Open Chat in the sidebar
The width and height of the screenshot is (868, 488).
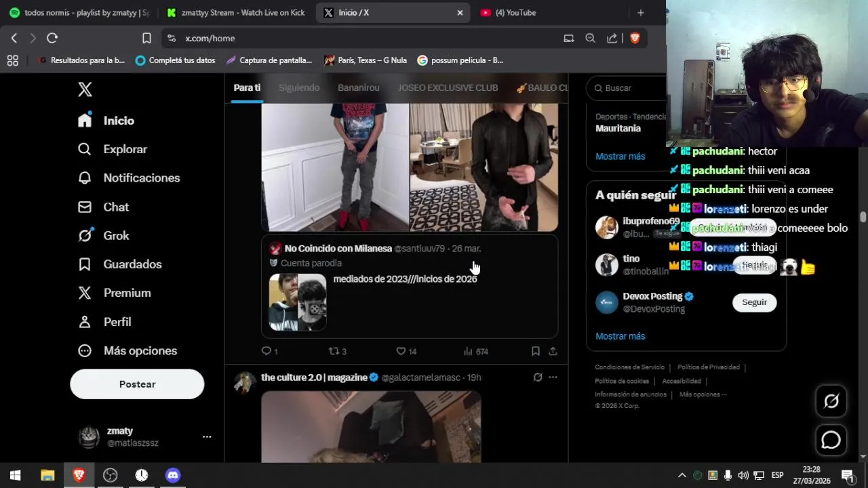tap(103, 207)
